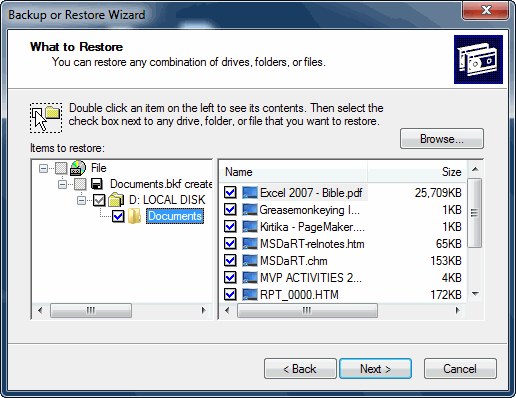The height and width of the screenshot is (398, 516).
Task: Collapse the D: LOCAL DISK tree node
Action: coord(81,200)
